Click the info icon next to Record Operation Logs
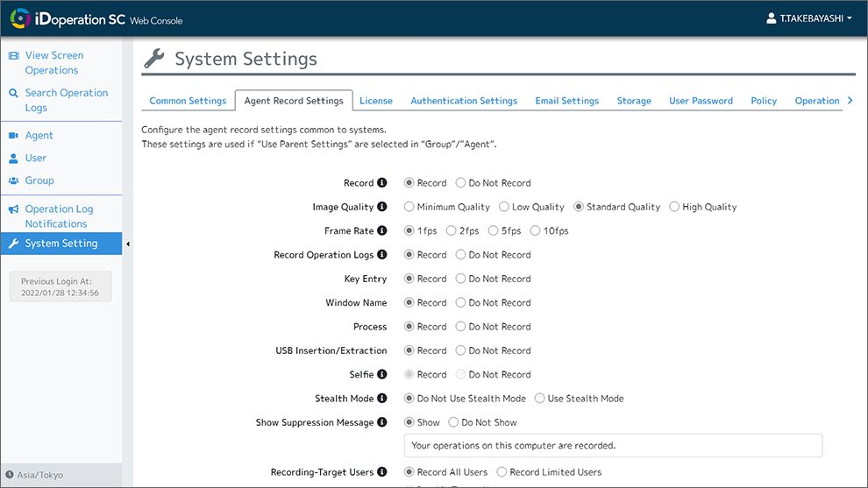The height and width of the screenshot is (488, 868). (x=382, y=254)
